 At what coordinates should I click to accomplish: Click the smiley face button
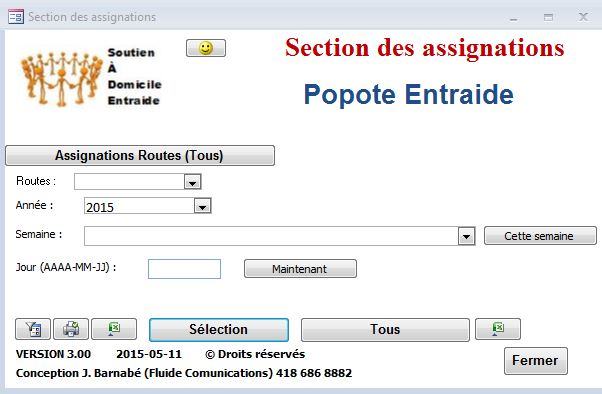tap(206, 48)
